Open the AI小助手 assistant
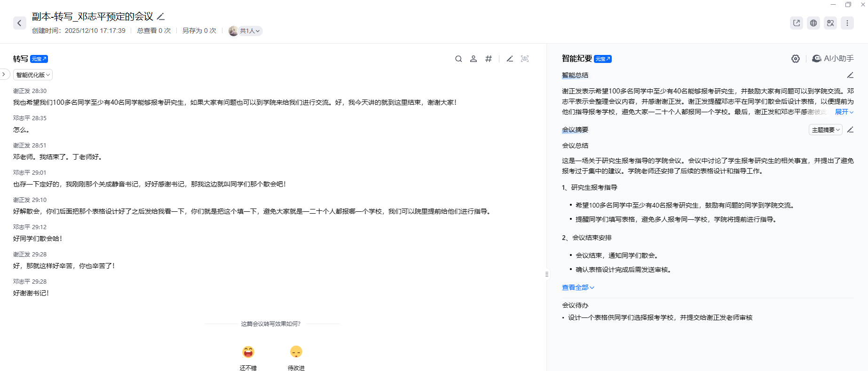This screenshot has height=371, width=868. (x=833, y=59)
